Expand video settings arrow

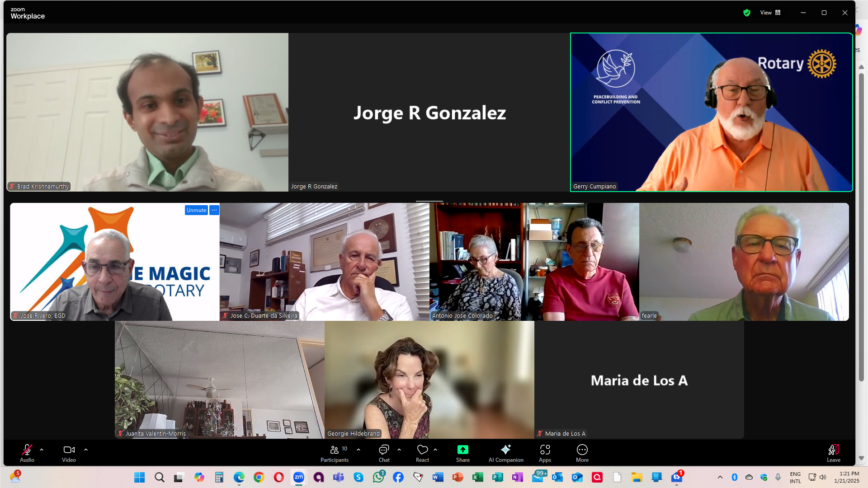click(86, 450)
